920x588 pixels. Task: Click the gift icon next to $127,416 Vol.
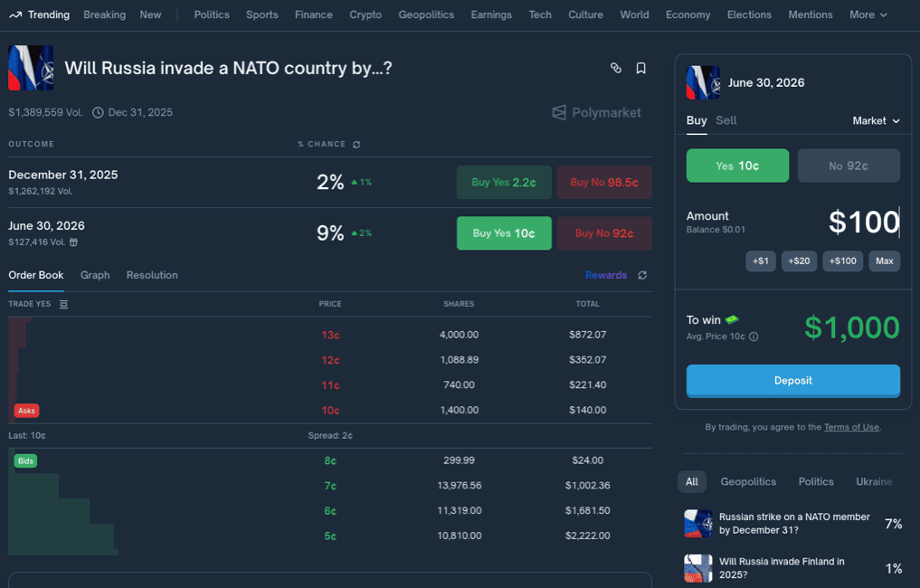pos(73,242)
